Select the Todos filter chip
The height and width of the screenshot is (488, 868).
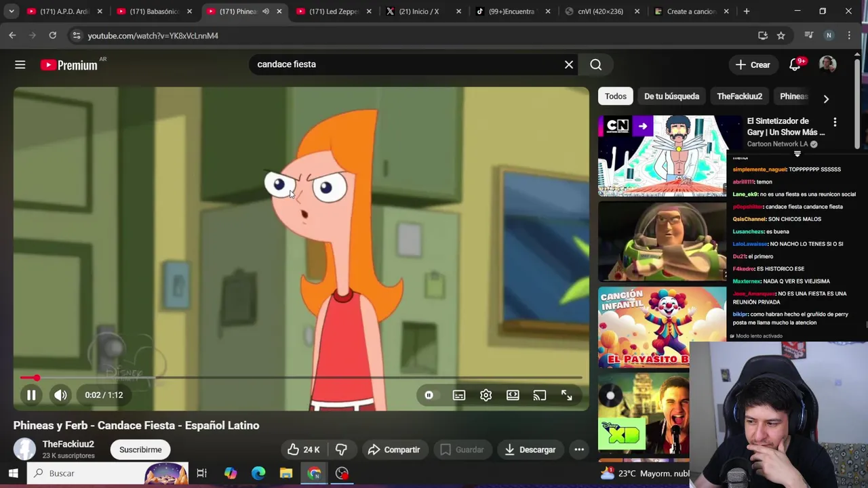coord(616,96)
